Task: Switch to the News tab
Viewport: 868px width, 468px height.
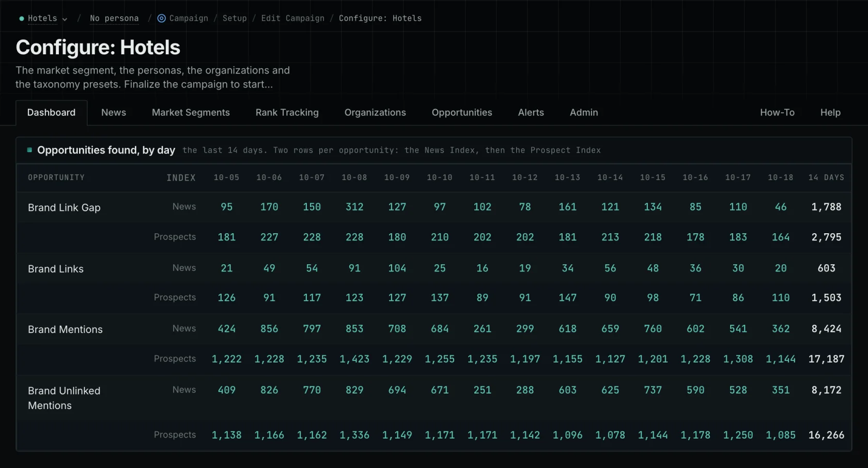Action: [114, 113]
